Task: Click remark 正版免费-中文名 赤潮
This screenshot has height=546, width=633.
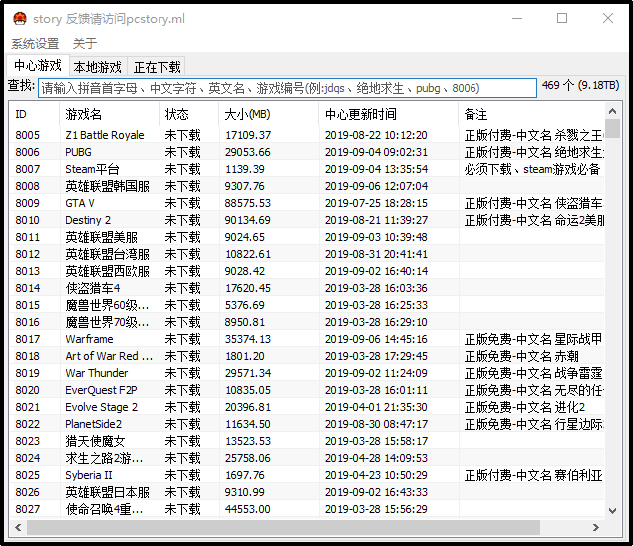Action: [522, 356]
